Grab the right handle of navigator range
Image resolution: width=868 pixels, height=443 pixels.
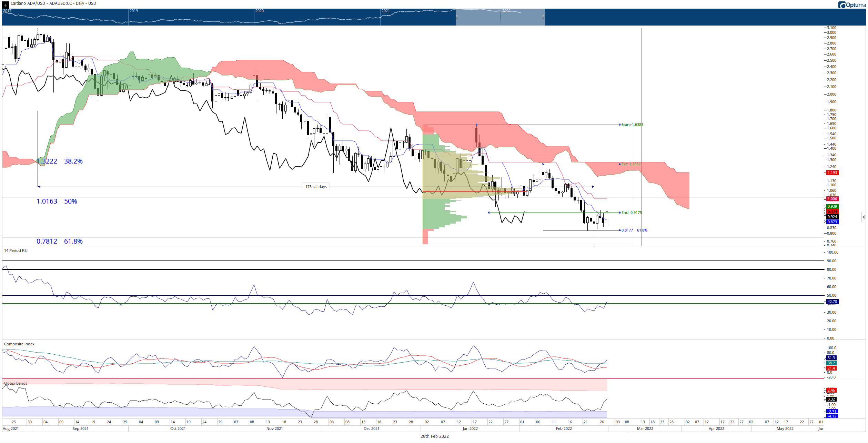point(543,17)
